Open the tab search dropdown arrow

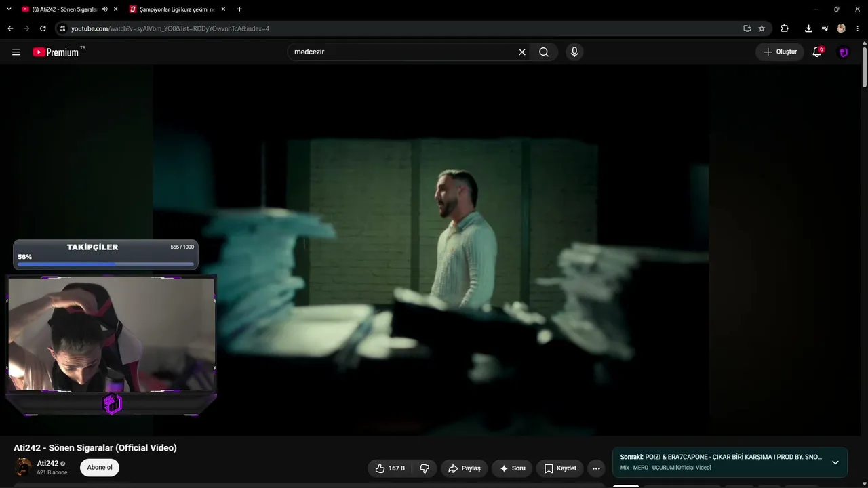coord(9,9)
